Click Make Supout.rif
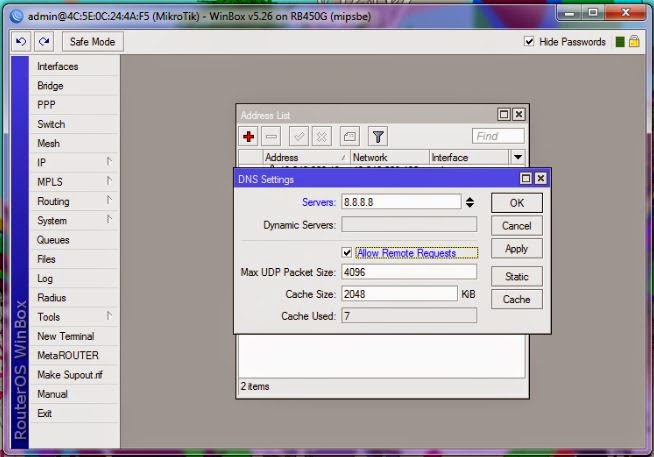654x457 pixels. [x=74, y=374]
